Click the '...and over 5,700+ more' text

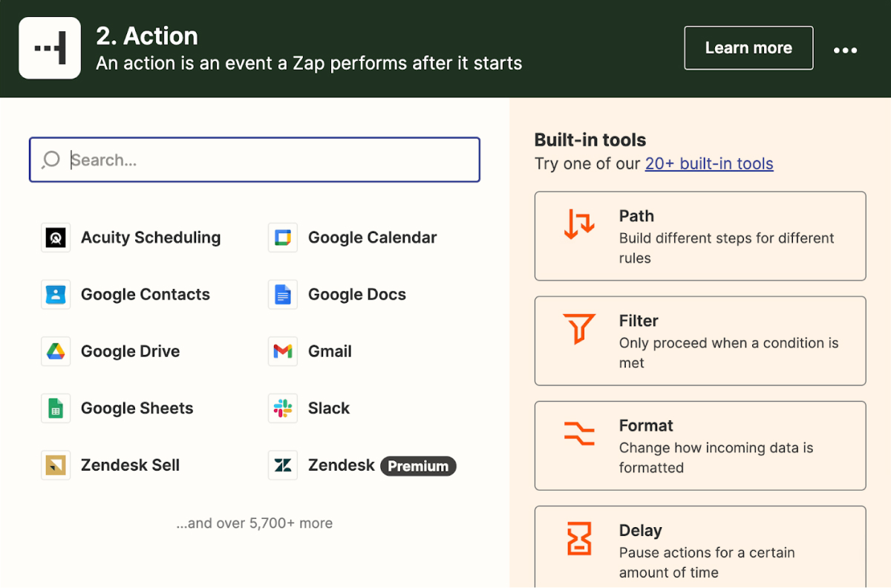255,523
